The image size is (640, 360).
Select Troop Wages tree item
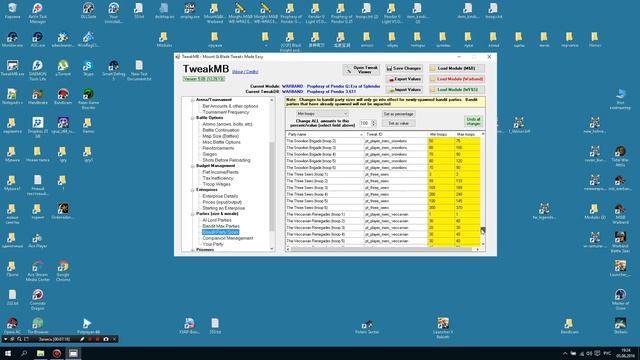coord(216,184)
